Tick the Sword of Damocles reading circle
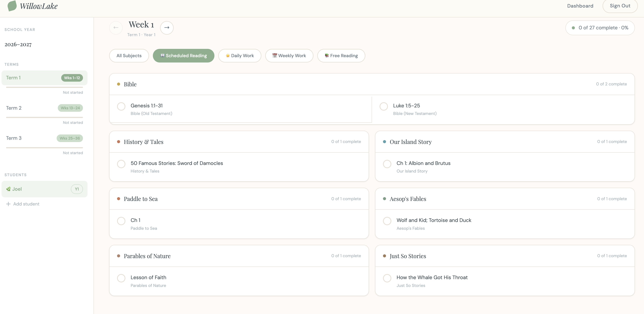Screen dimensions: 644x314 pos(121,164)
